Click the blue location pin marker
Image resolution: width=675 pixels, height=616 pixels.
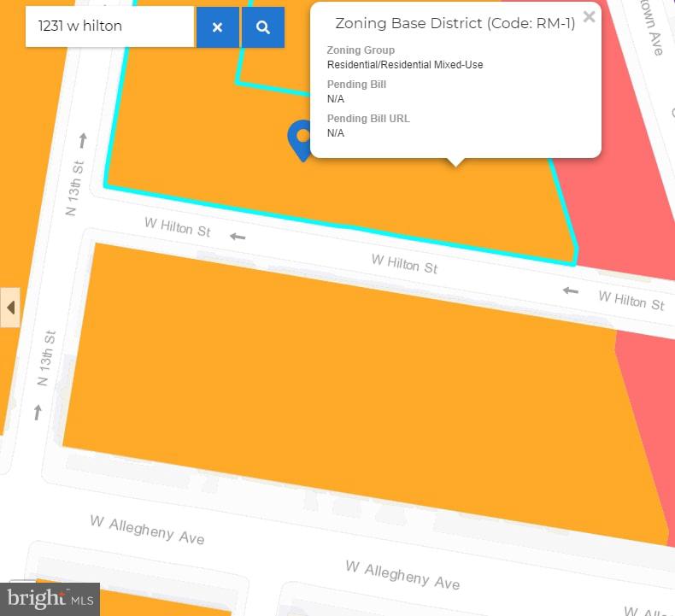click(x=302, y=139)
